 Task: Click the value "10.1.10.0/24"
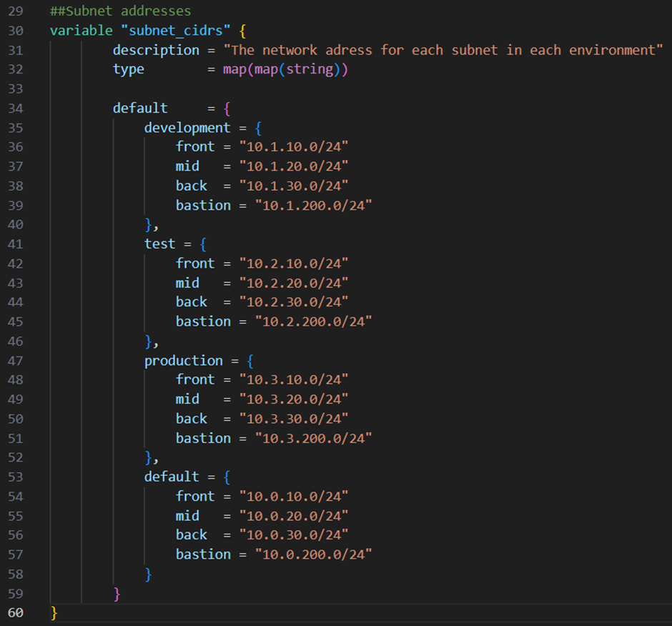tap(294, 147)
